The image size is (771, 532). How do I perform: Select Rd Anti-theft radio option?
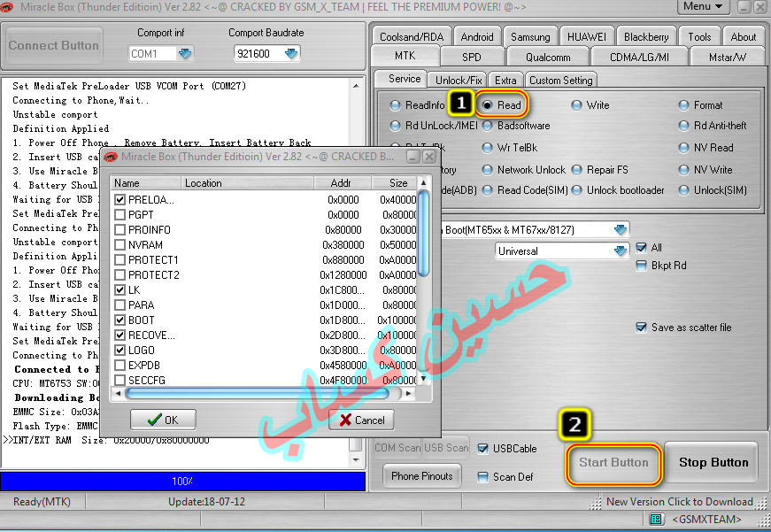(x=683, y=126)
